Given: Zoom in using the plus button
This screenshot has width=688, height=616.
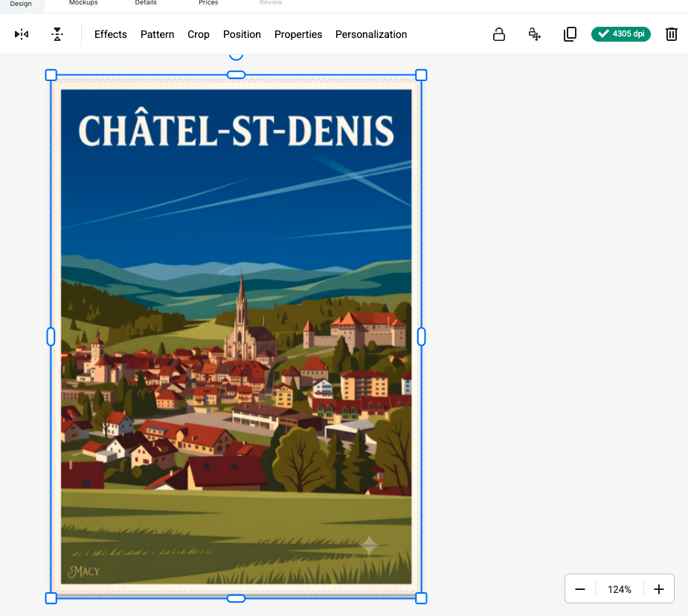Looking at the screenshot, I should [658, 589].
